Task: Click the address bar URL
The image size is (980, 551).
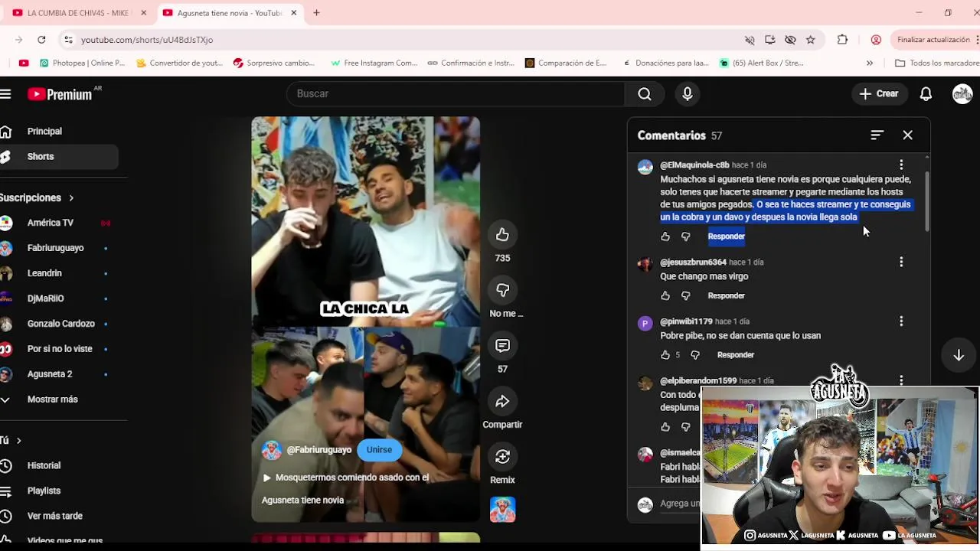Action: (147, 40)
